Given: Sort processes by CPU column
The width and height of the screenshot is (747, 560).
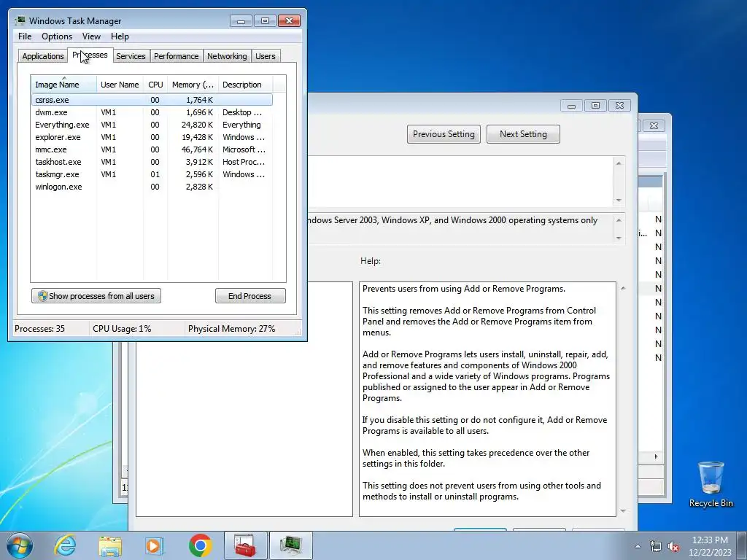Looking at the screenshot, I should tap(155, 85).
